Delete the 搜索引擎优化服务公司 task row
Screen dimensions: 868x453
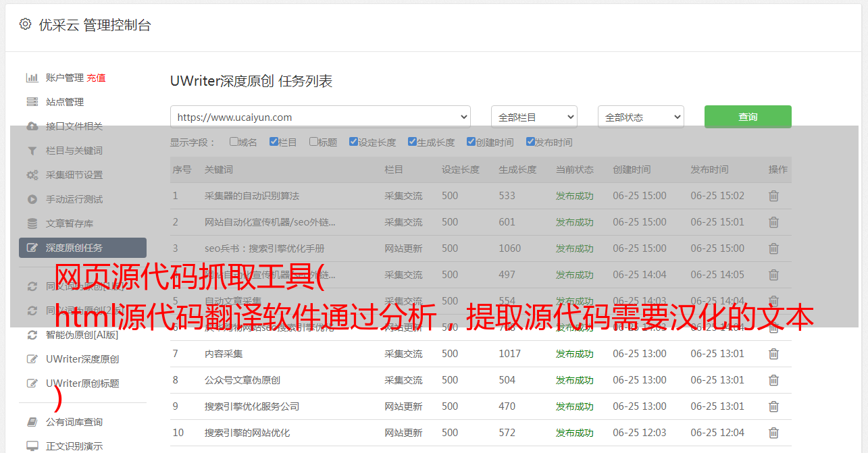coord(773,406)
